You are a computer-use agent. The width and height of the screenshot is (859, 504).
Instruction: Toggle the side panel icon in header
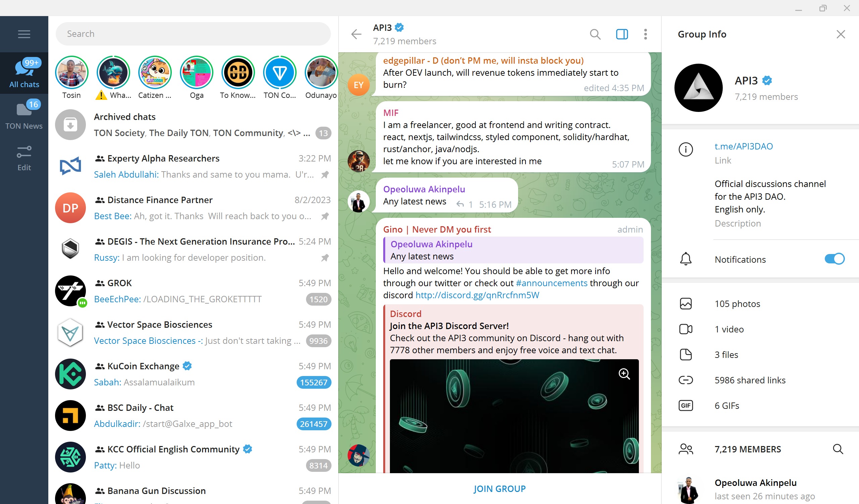click(622, 34)
